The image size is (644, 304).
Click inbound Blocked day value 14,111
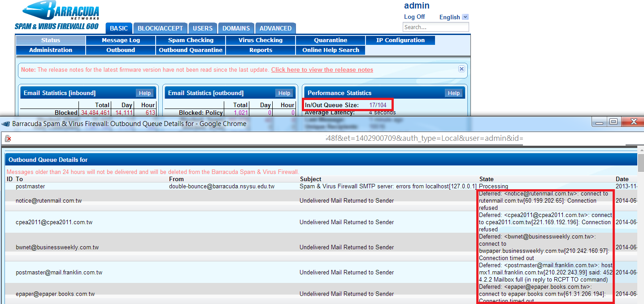(x=124, y=113)
